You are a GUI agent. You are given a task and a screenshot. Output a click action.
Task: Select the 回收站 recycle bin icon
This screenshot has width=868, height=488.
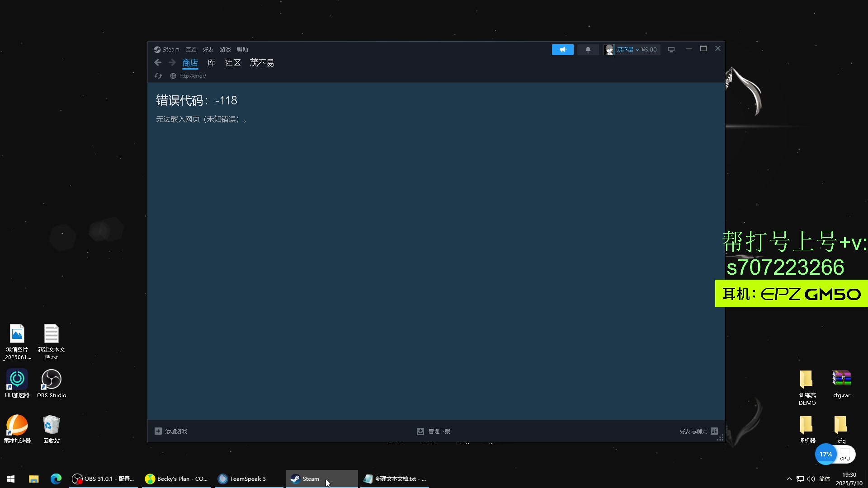[51, 429]
